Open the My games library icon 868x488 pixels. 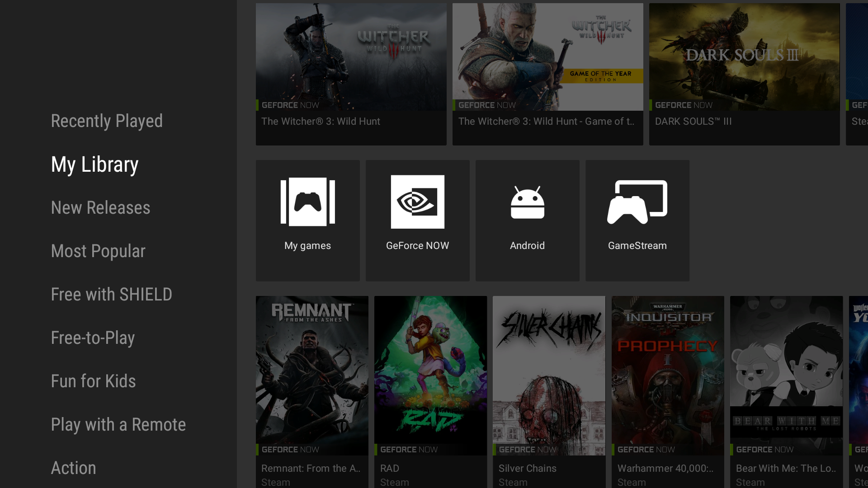point(307,202)
